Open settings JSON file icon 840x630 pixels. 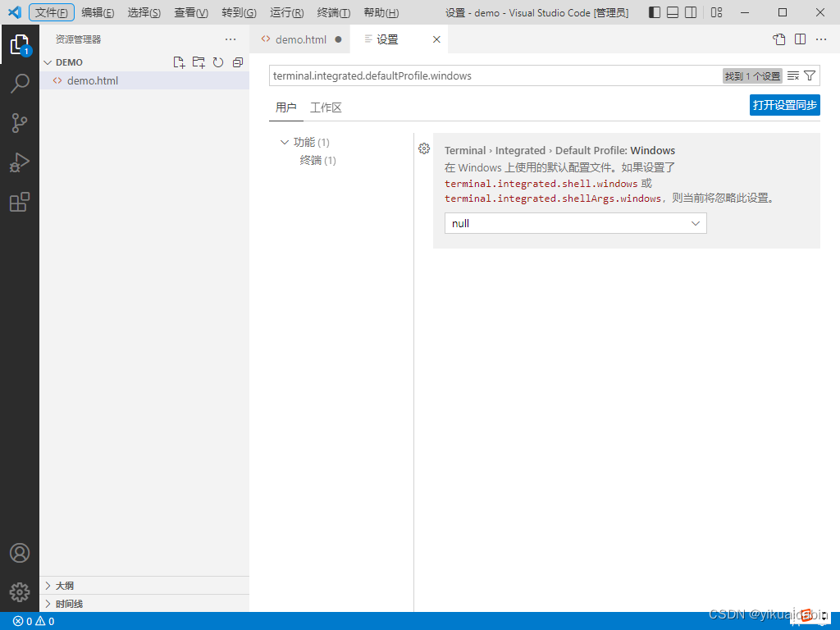click(779, 39)
